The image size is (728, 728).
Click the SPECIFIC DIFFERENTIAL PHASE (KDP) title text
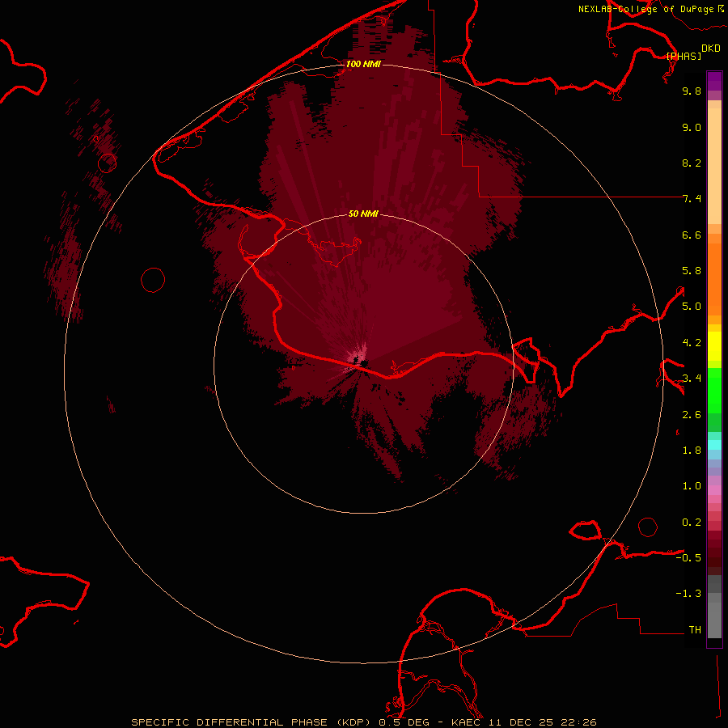coord(252,722)
